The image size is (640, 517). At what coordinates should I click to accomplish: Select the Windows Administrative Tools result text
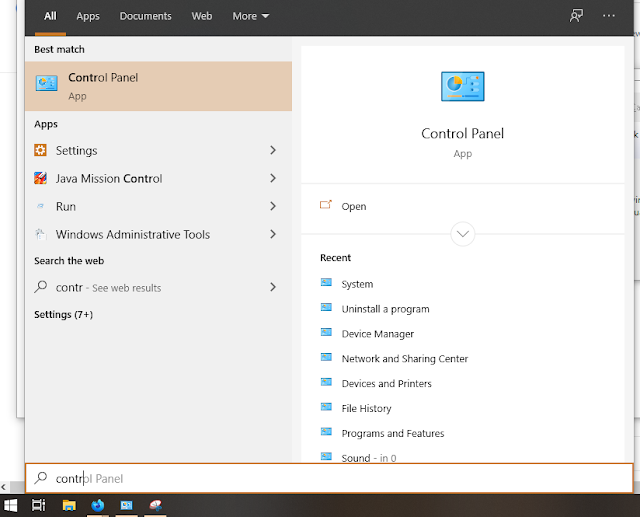coord(133,234)
